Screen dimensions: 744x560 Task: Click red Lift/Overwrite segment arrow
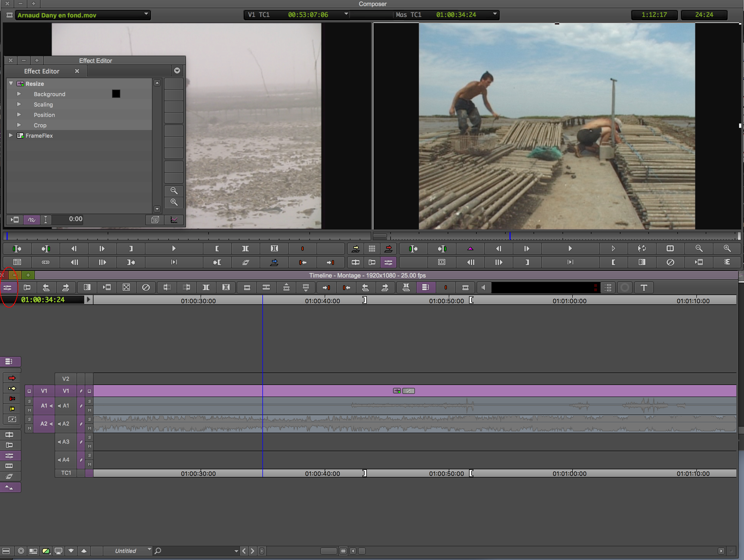coord(12,378)
